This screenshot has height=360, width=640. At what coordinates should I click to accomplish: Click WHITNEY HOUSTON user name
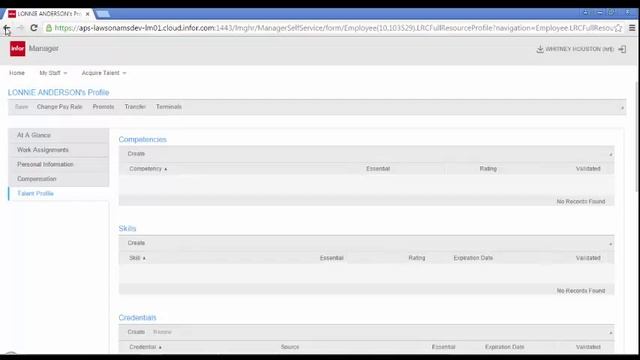[x=580, y=49]
